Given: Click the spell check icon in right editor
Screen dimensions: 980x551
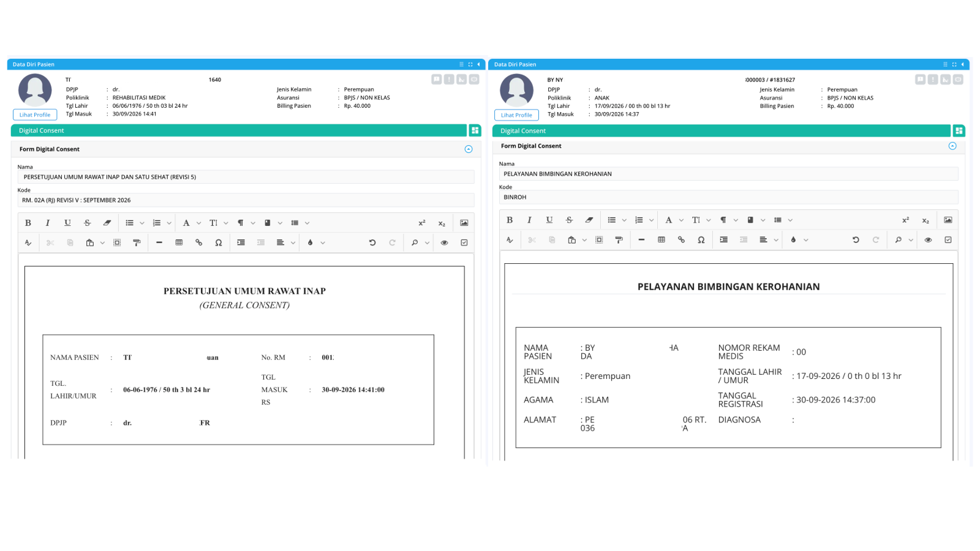Looking at the screenshot, I should (x=510, y=239).
